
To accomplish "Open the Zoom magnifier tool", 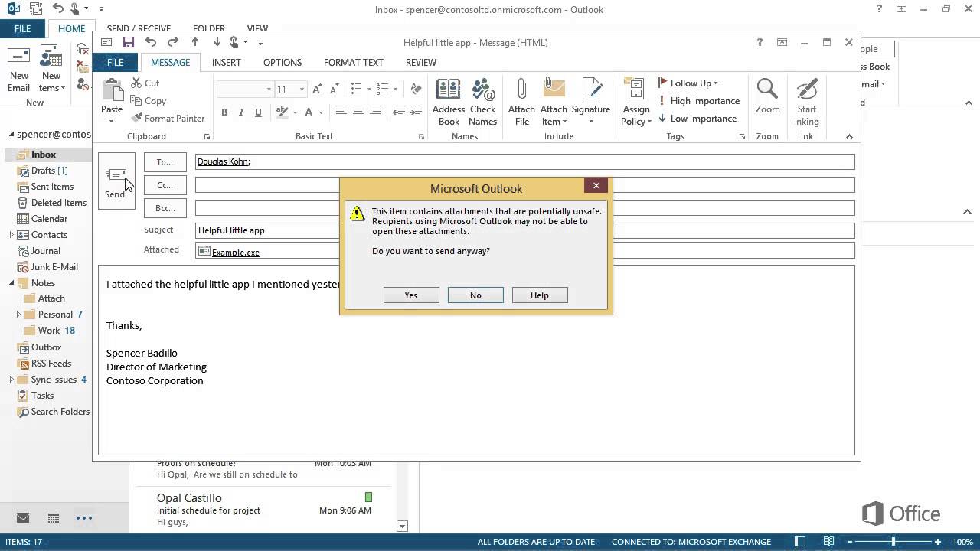I will tap(767, 96).
